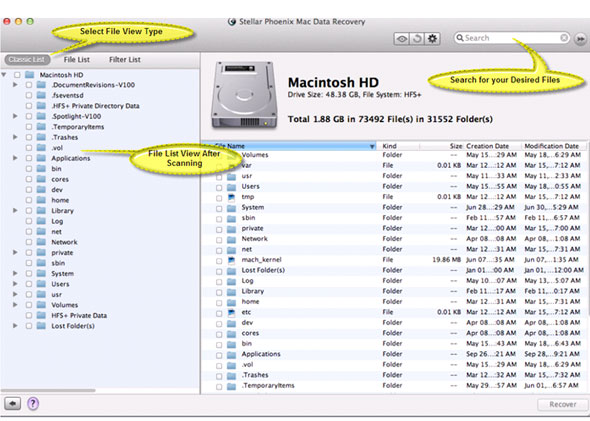This screenshot has height=421, width=590.
Task: Click the private folder icon in the file list
Action: [x=231, y=228]
